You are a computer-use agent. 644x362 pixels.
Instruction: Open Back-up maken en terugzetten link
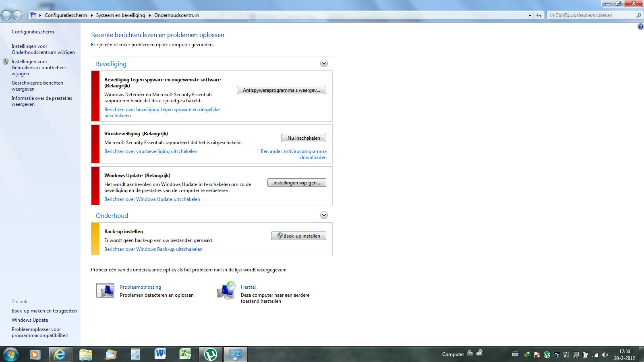(44, 311)
